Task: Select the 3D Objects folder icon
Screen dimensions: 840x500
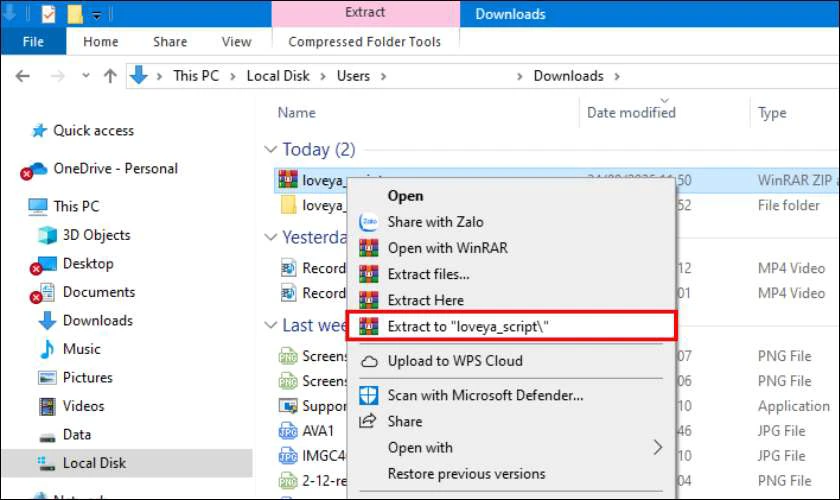Action: 47,235
